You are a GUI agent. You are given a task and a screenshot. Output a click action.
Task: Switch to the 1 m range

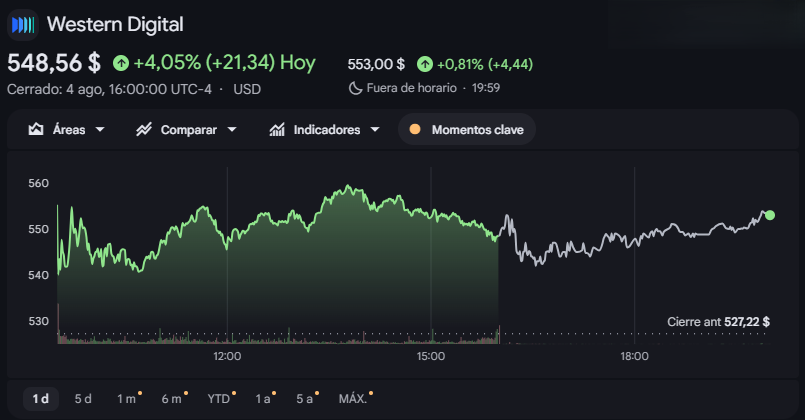[128, 398]
